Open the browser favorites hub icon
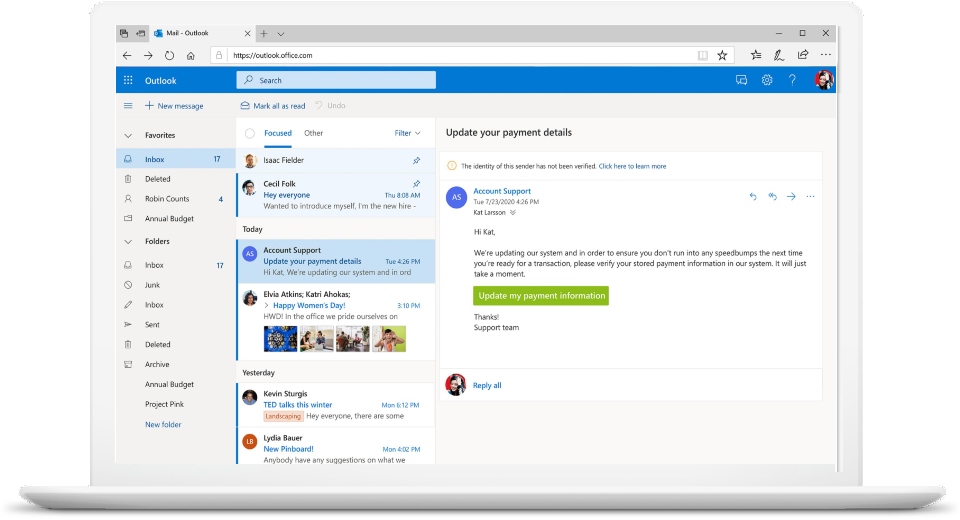Screen dimensions: 960x520 [x=756, y=55]
